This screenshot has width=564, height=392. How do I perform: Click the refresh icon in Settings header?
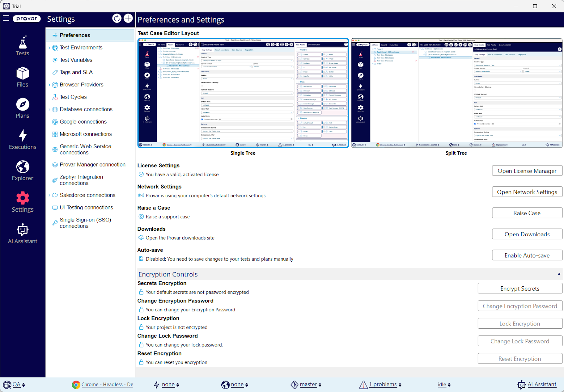point(117,18)
